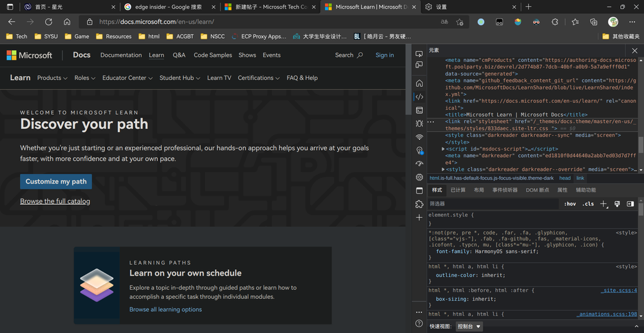Open the Favorites list toolbar icon
This screenshot has height=333, width=644.
pyautogui.click(x=575, y=22)
